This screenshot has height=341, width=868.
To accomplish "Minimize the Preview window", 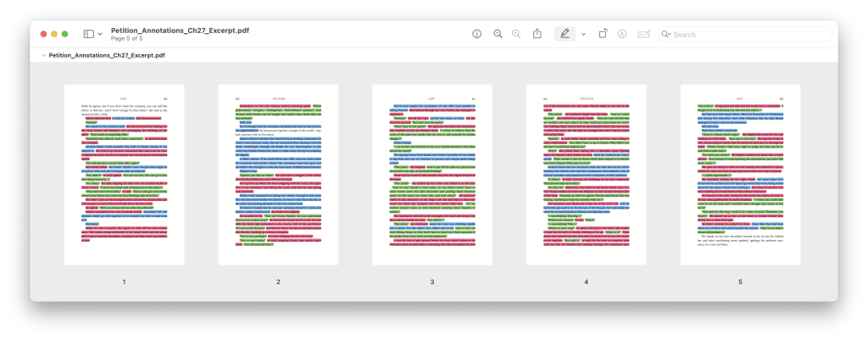I will [x=54, y=34].
